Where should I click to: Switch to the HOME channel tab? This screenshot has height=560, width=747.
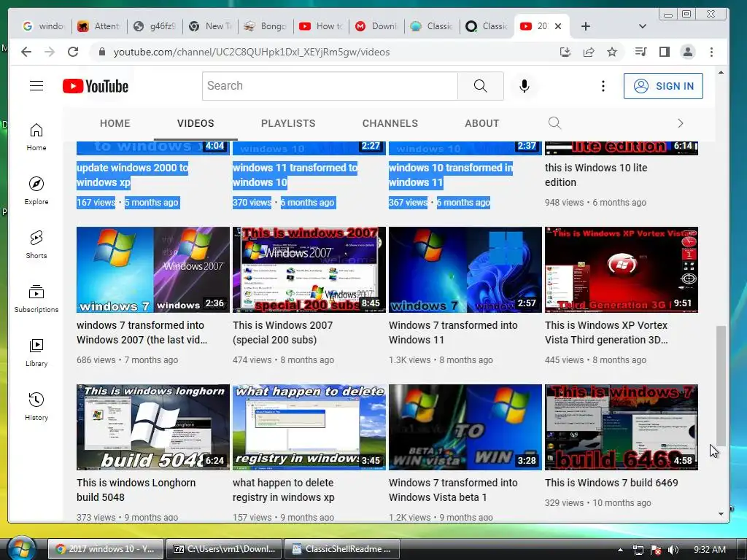coord(115,123)
